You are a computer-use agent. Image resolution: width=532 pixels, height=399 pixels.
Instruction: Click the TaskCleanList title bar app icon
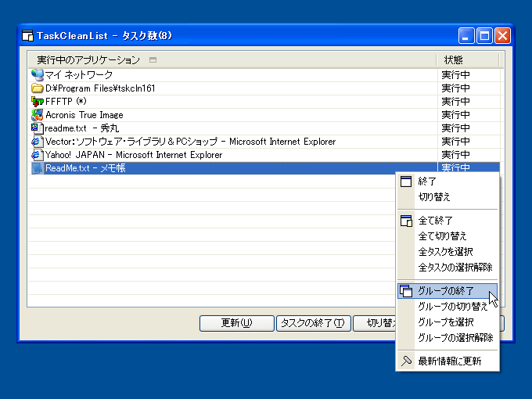(27, 36)
